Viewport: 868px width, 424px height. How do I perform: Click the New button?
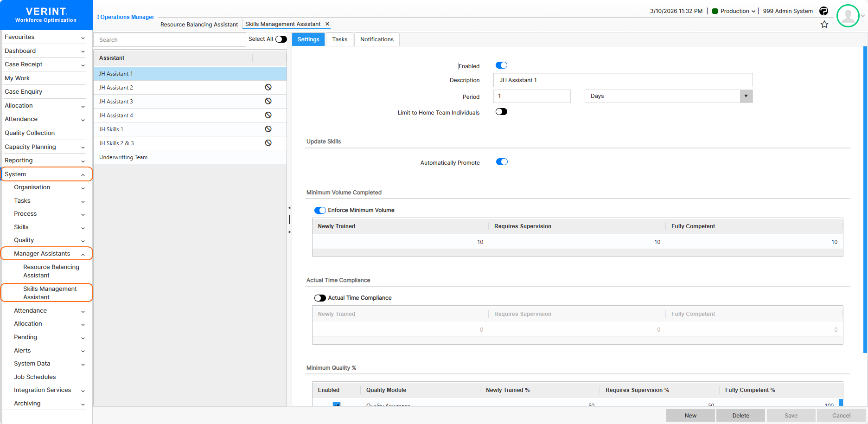pyautogui.click(x=690, y=416)
